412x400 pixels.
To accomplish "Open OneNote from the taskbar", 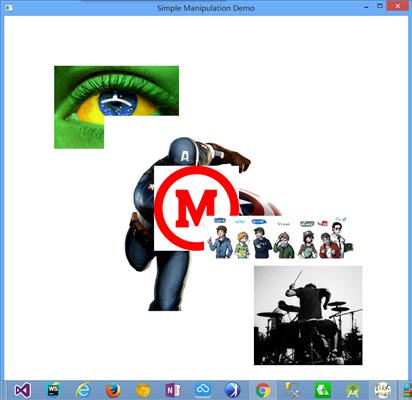I will point(173,390).
